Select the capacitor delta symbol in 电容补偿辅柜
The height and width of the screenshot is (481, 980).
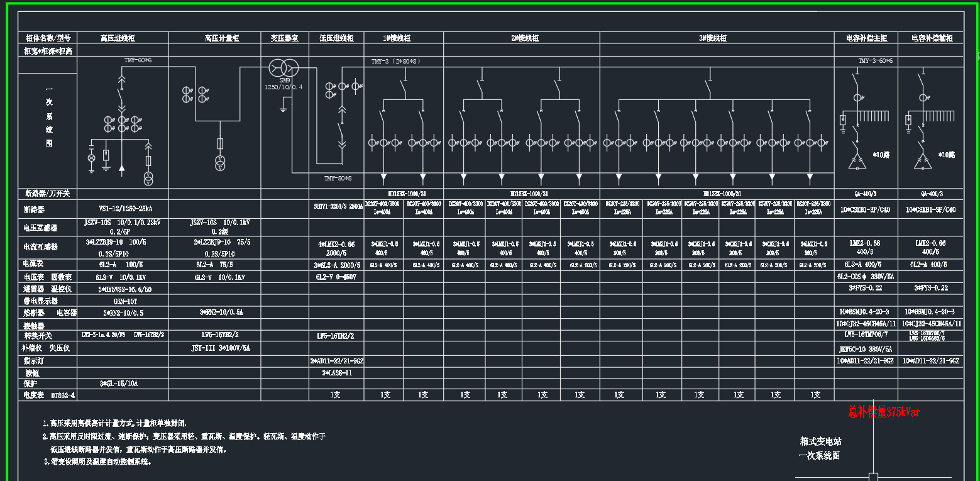[x=922, y=162]
